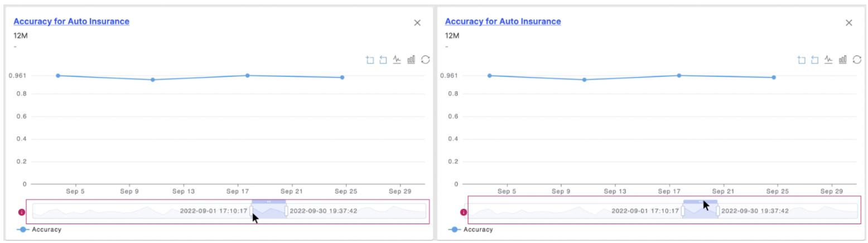Activate area zoom tool in left chart
The image size is (868, 243).
(x=369, y=60)
